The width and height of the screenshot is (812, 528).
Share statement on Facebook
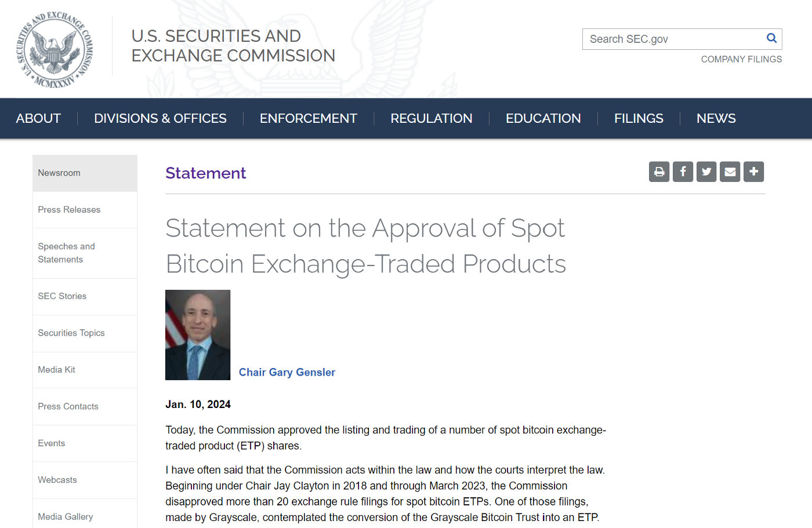coord(683,172)
